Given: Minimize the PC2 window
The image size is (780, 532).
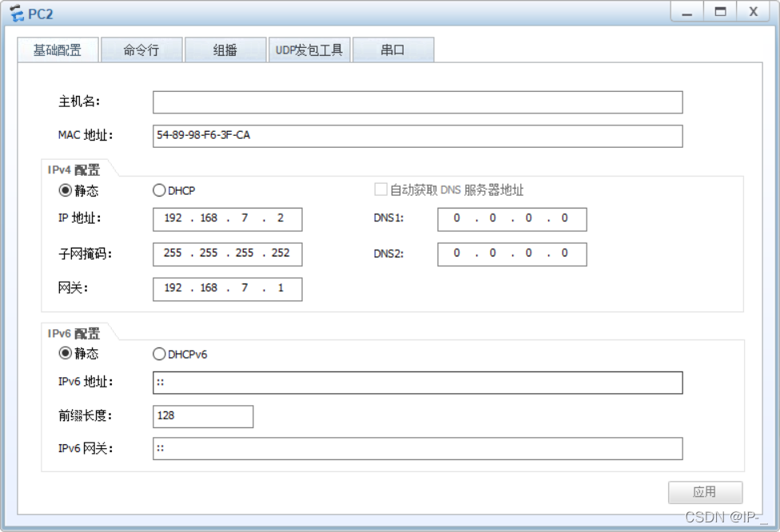Looking at the screenshot, I should (687, 11).
